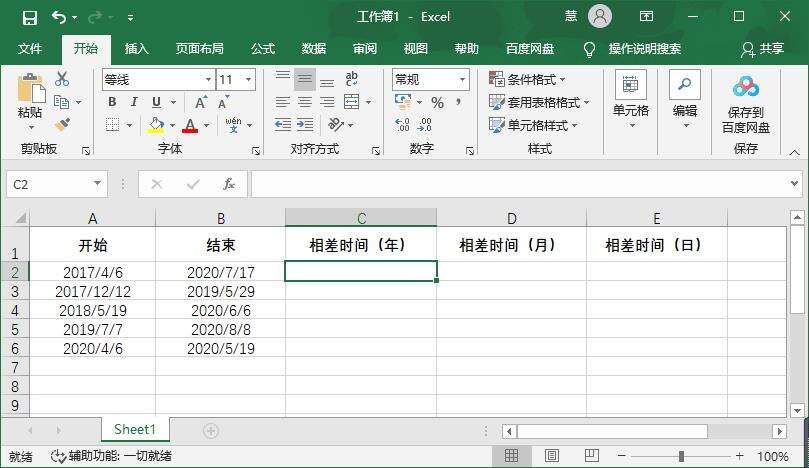The width and height of the screenshot is (809, 468).
Task: Open the number format dropdown 常规
Action: click(462, 79)
